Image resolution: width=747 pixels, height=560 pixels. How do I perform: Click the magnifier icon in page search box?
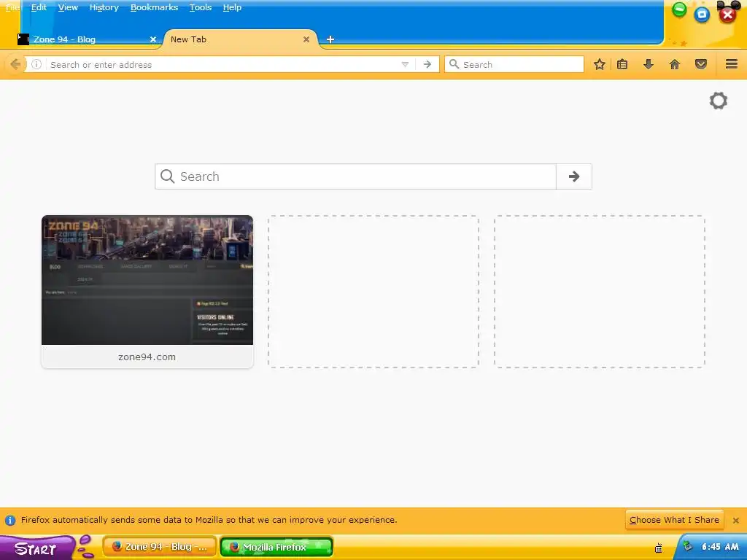[167, 176]
